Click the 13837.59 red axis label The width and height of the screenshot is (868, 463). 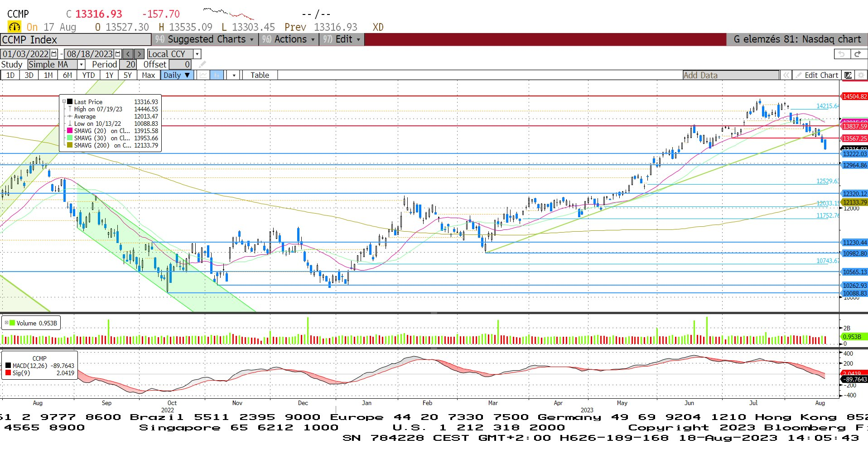click(854, 126)
